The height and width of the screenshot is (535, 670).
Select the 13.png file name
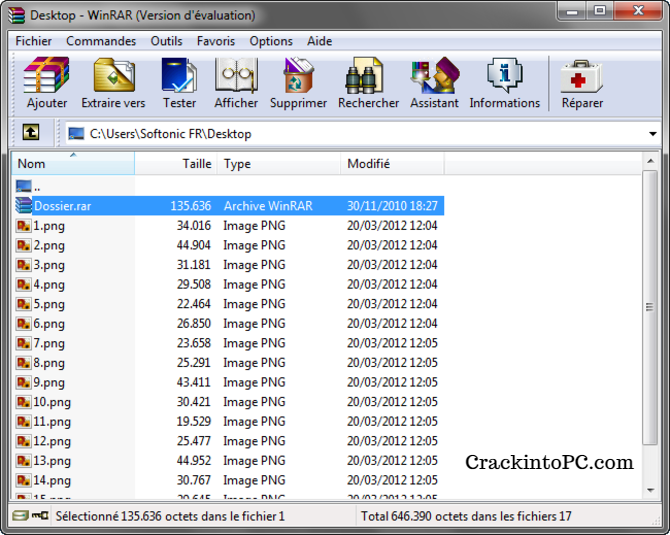[x=52, y=461]
